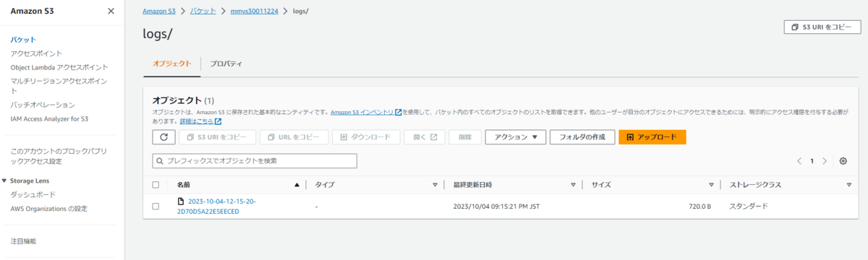Sort by サイズ column arrow
The height and width of the screenshot is (260, 868).
[711, 185]
